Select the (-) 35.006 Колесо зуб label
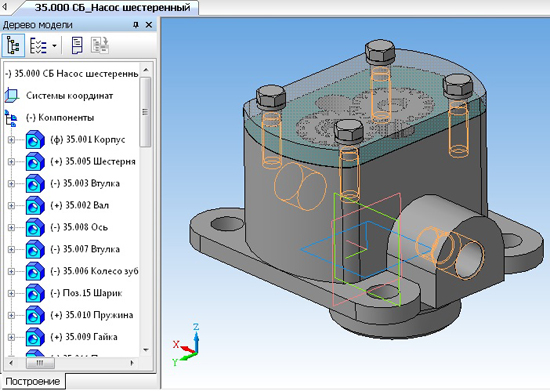Viewport: 550px width, 391px height. pyautogui.click(x=94, y=271)
